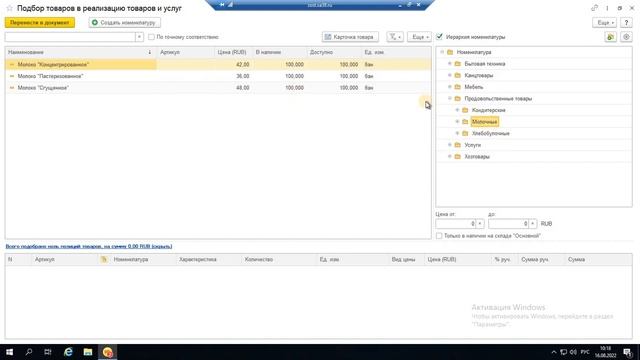Open Windows Start menu

[9, 352]
